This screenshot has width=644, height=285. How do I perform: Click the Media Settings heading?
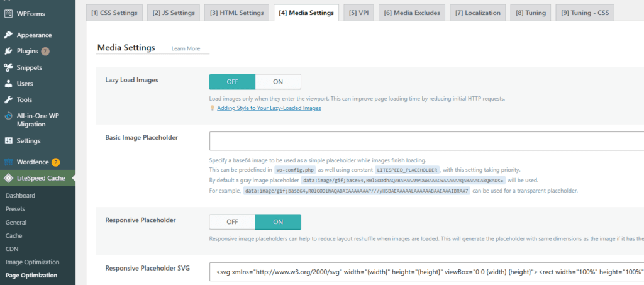(126, 48)
